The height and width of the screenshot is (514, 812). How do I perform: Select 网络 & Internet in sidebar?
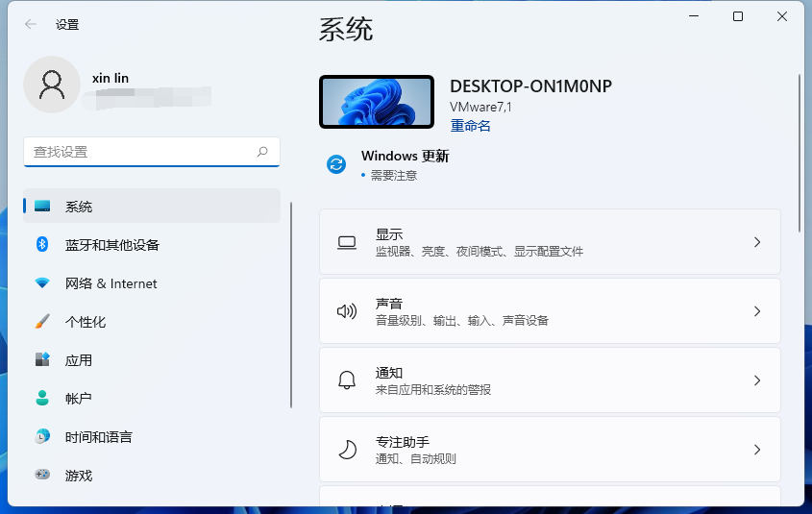[x=111, y=283]
